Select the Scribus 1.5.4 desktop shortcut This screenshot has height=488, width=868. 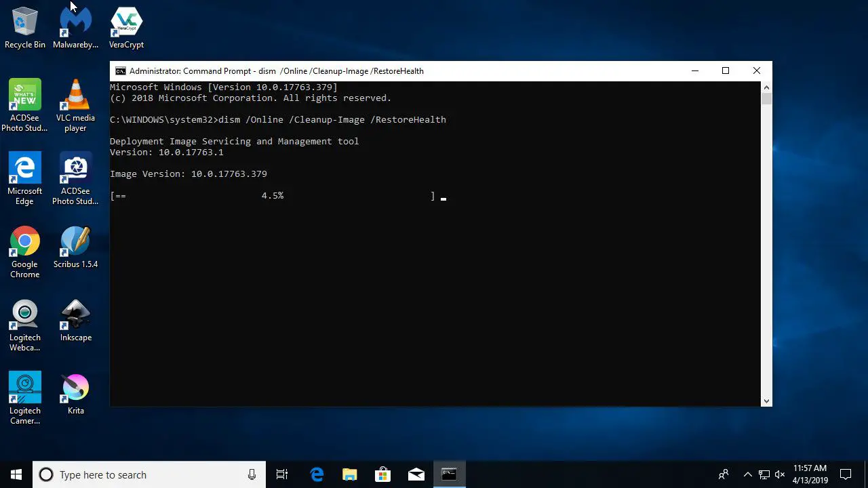pos(75,247)
